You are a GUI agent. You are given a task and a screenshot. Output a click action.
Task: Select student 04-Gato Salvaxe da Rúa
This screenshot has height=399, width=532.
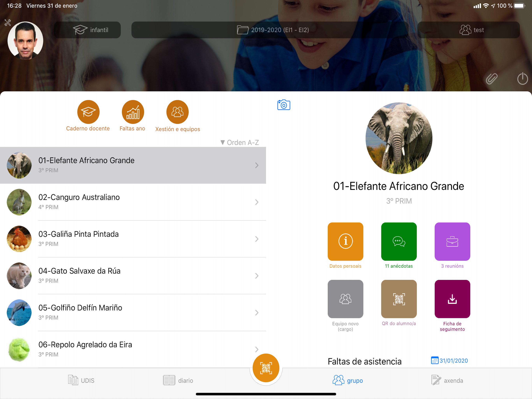coord(133,276)
